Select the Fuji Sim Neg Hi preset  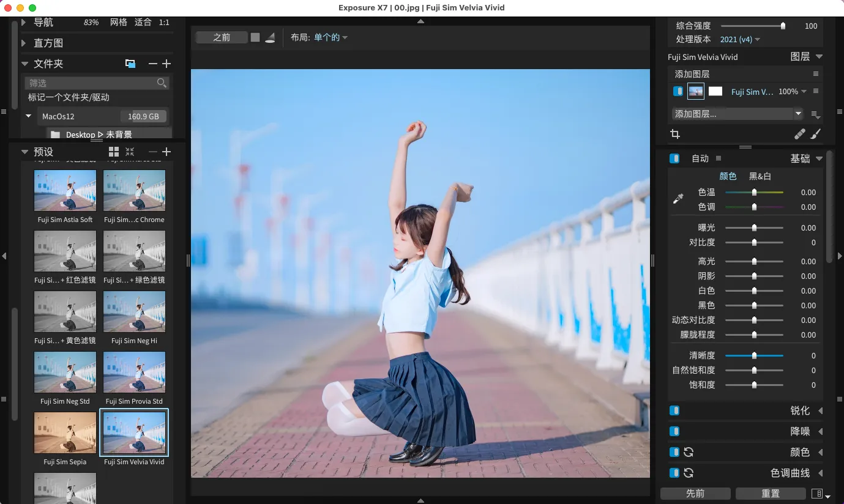(134, 311)
